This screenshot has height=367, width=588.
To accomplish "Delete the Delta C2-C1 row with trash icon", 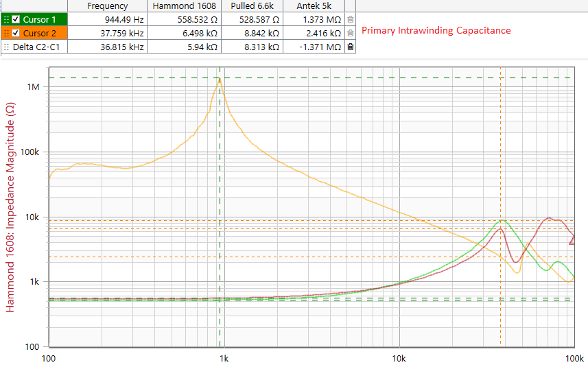I will 350,47.
